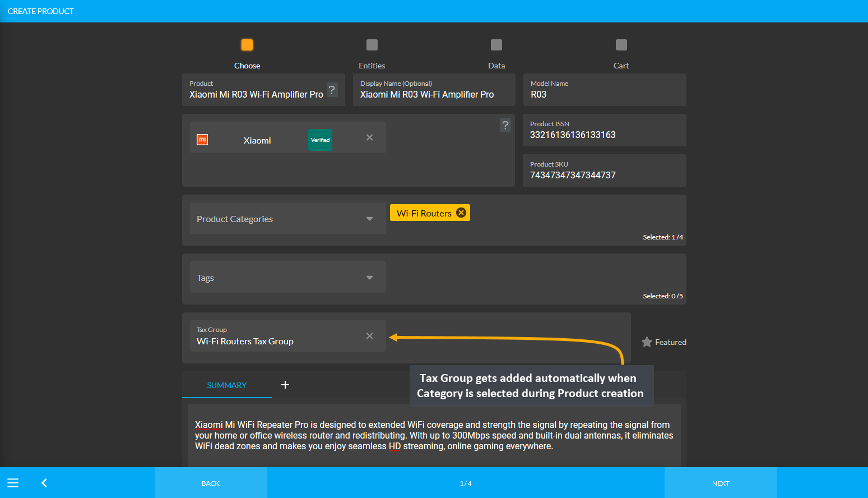
Task: Click the Xiaomi brand name text
Action: (257, 141)
